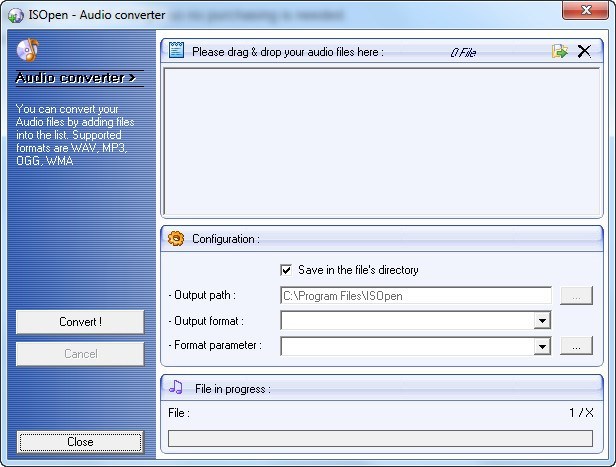Open format parameter settings ... button
The image size is (616, 467).
pos(576,346)
